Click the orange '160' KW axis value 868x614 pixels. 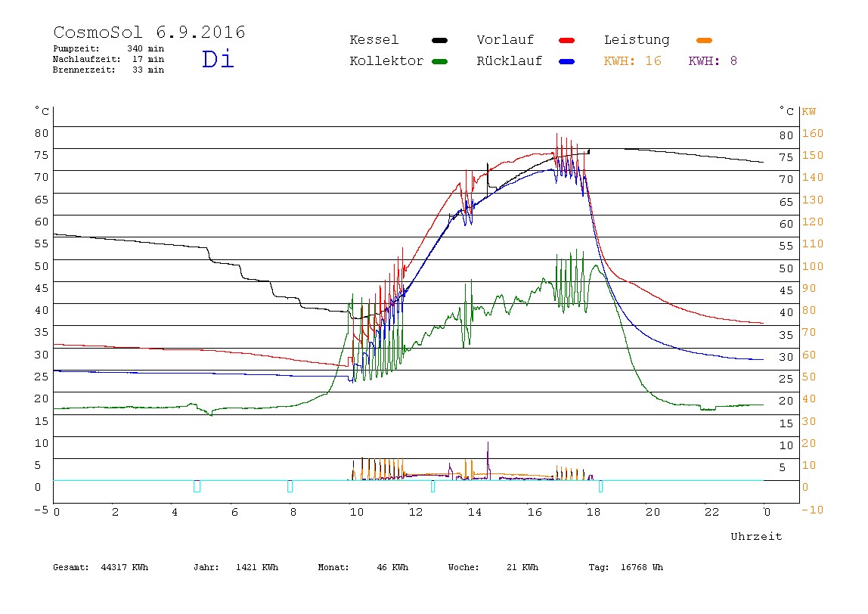click(813, 133)
